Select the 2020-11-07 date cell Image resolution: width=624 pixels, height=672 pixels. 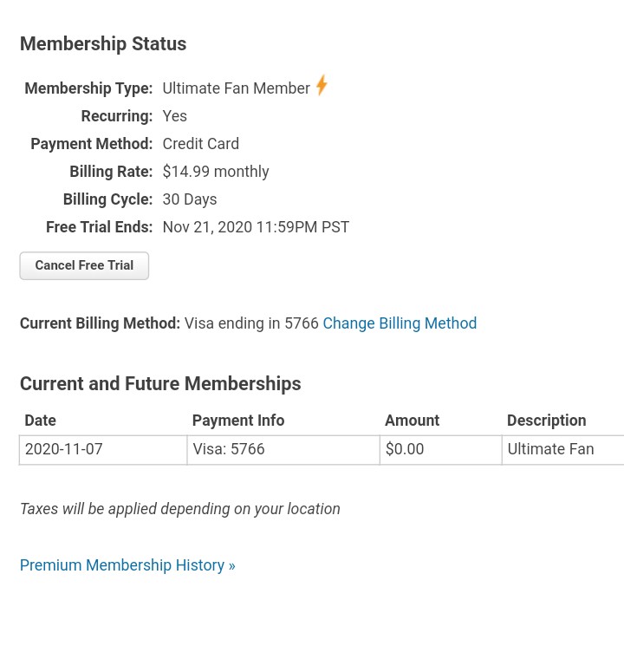[x=103, y=449]
